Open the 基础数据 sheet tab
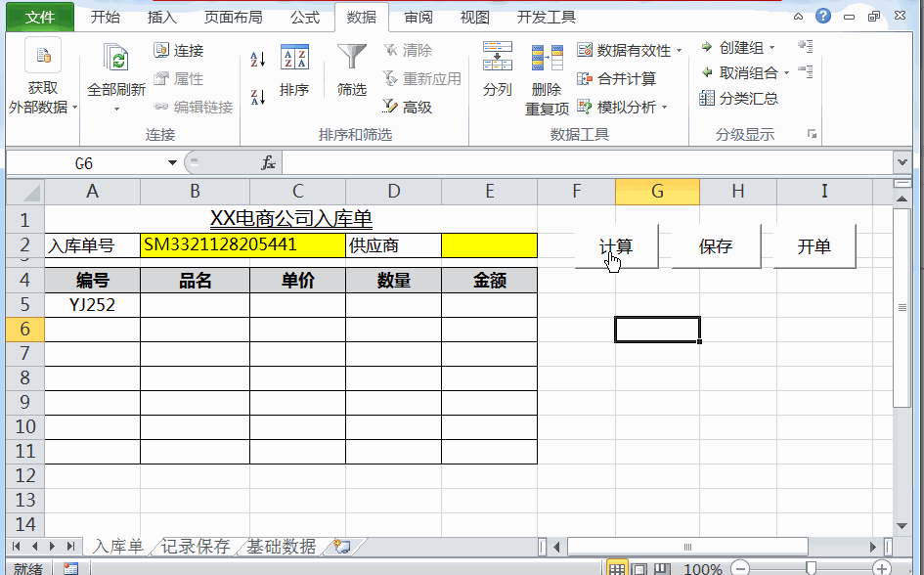This screenshot has width=924, height=575. point(281,546)
